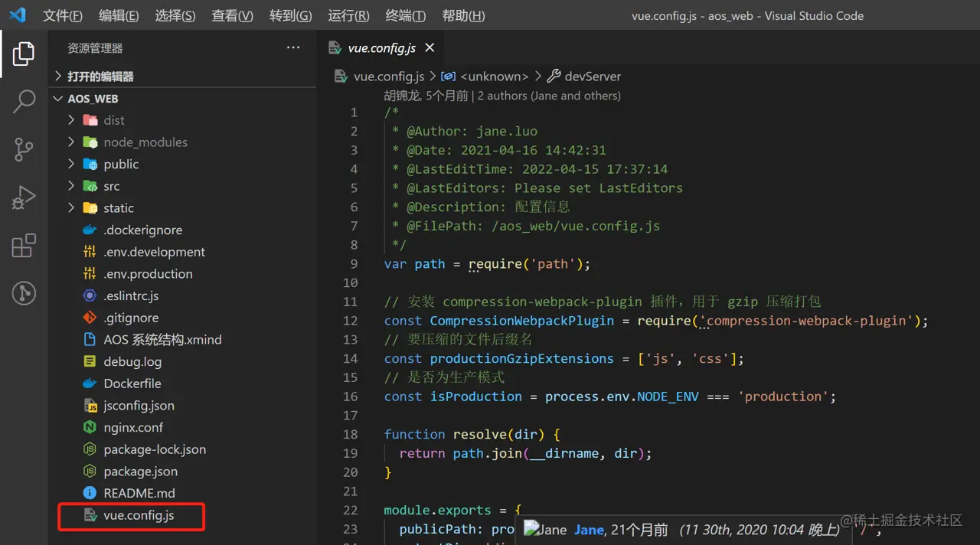This screenshot has height=545, width=980.
Task: Open the Source Control view
Action: [x=24, y=149]
